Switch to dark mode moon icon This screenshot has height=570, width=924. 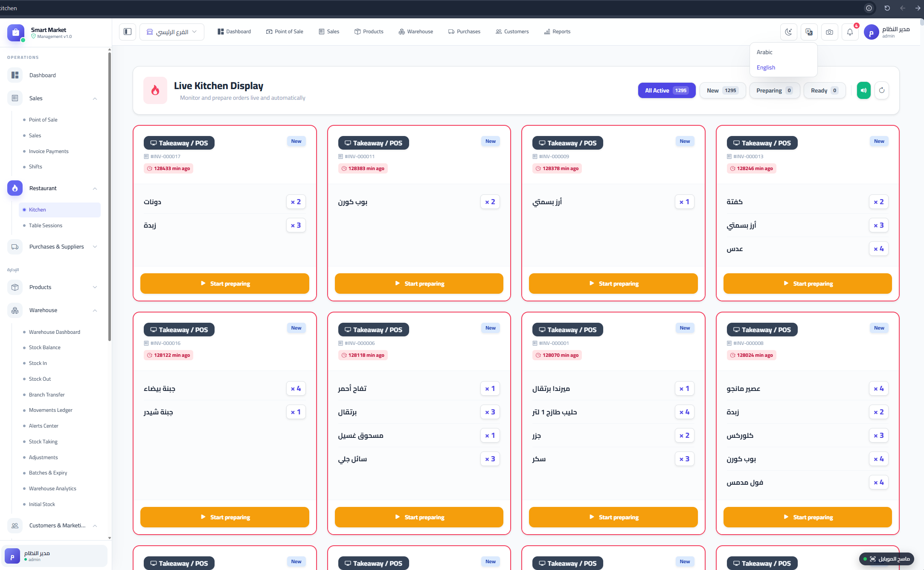point(788,32)
